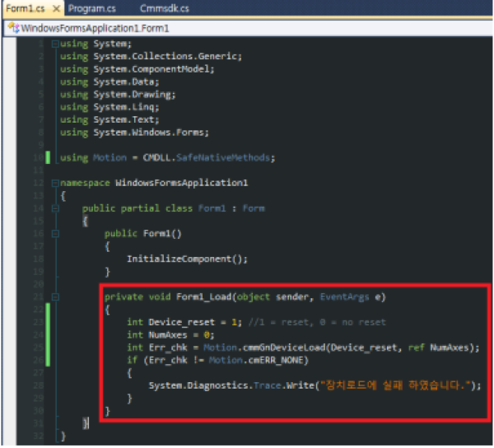Select the Form1.cs tab

pyautogui.click(x=23, y=9)
